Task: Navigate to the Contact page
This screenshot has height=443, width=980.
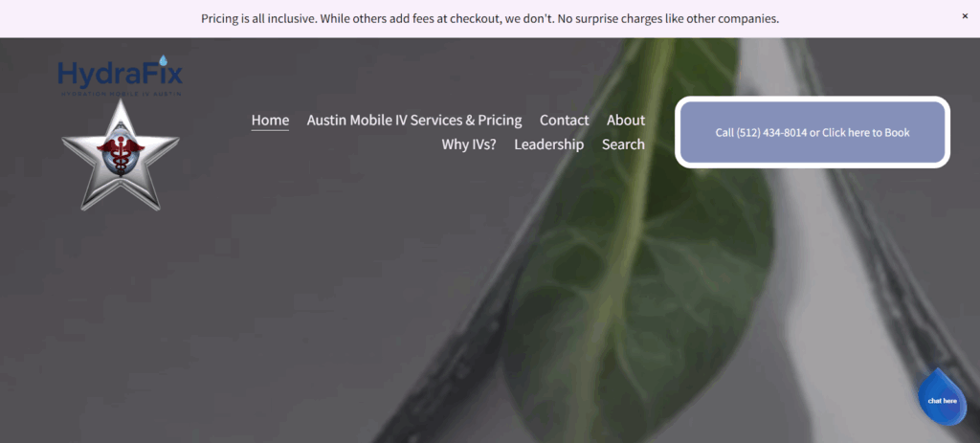Action: tap(565, 120)
